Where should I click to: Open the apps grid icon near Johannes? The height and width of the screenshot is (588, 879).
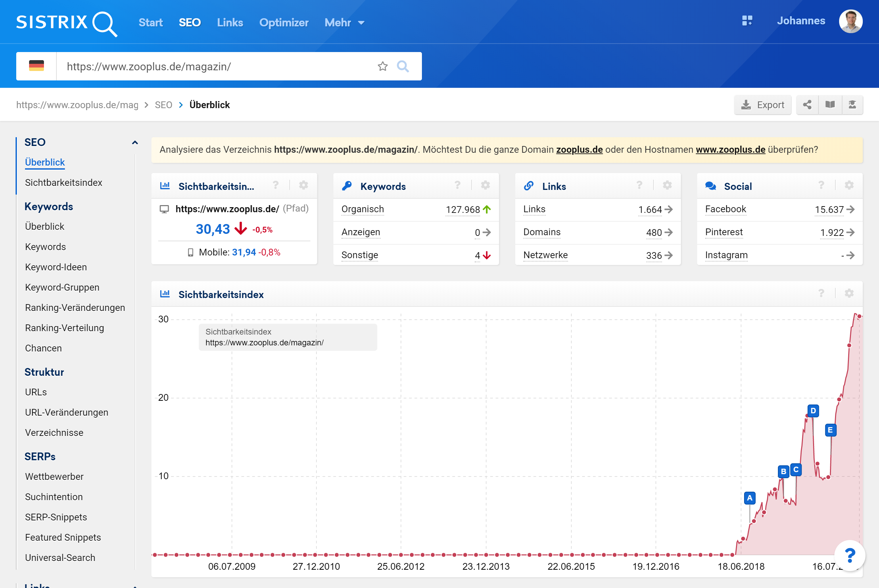coord(747,21)
